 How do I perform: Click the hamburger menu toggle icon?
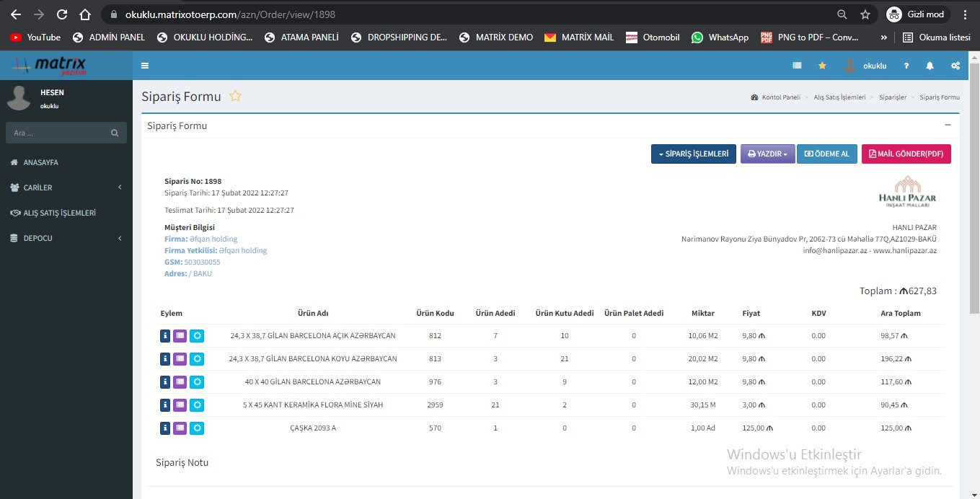pyautogui.click(x=145, y=66)
